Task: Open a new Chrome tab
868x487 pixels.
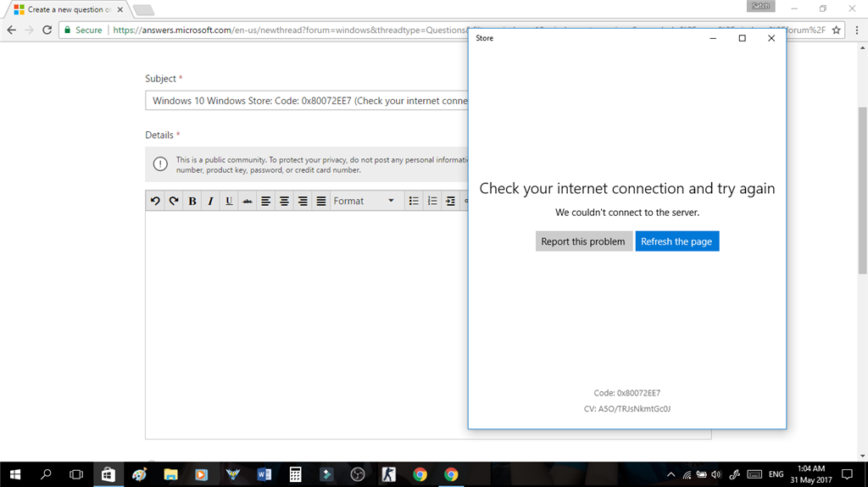Action: click(143, 10)
